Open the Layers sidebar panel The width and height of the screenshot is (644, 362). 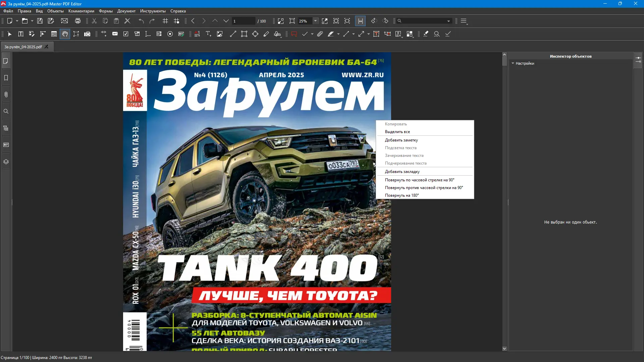click(x=6, y=162)
